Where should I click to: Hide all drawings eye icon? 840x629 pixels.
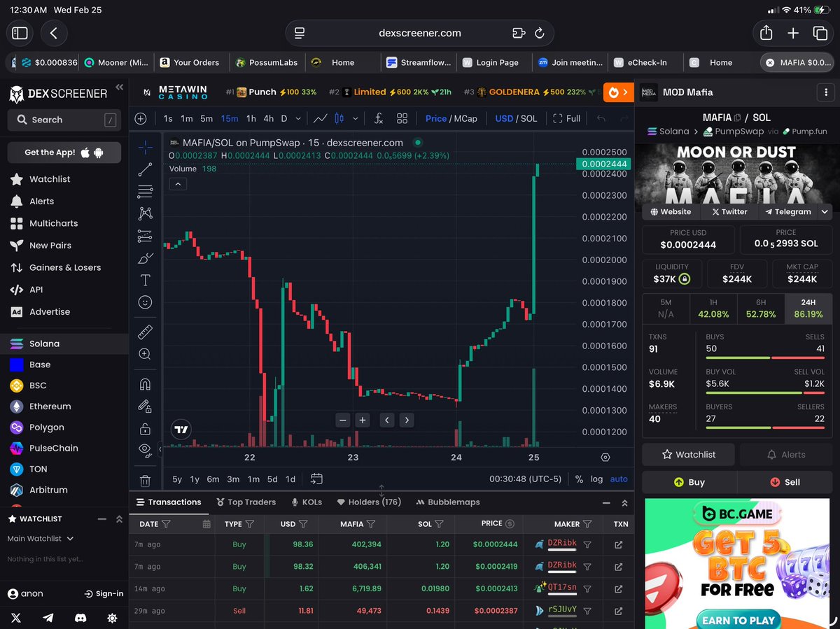tap(145, 449)
